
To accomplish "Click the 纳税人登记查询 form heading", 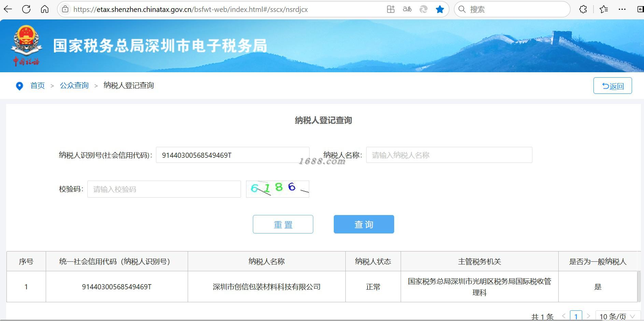I will pyautogui.click(x=323, y=120).
